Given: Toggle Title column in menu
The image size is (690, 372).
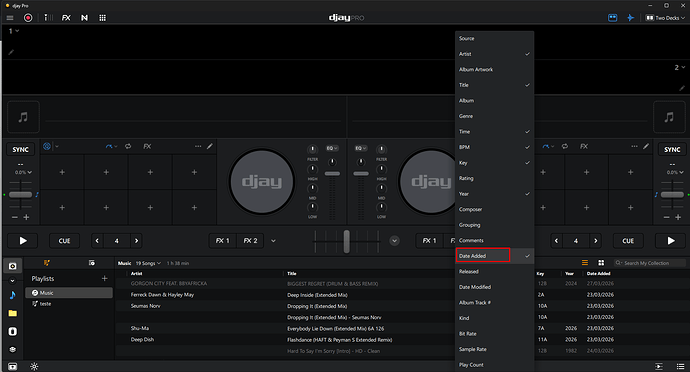Looking at the screenshot, I should (495, 85).
